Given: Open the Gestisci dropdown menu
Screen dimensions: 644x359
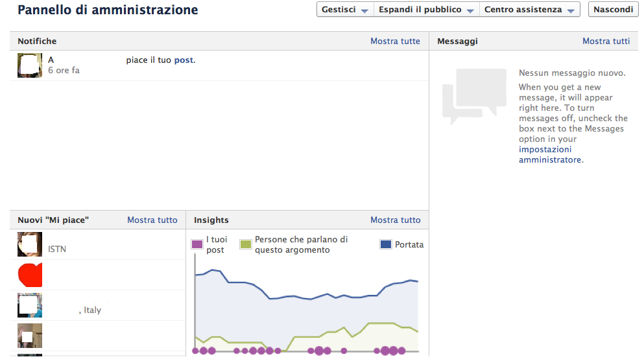Looking at the screenshot, I should (345, 10).
